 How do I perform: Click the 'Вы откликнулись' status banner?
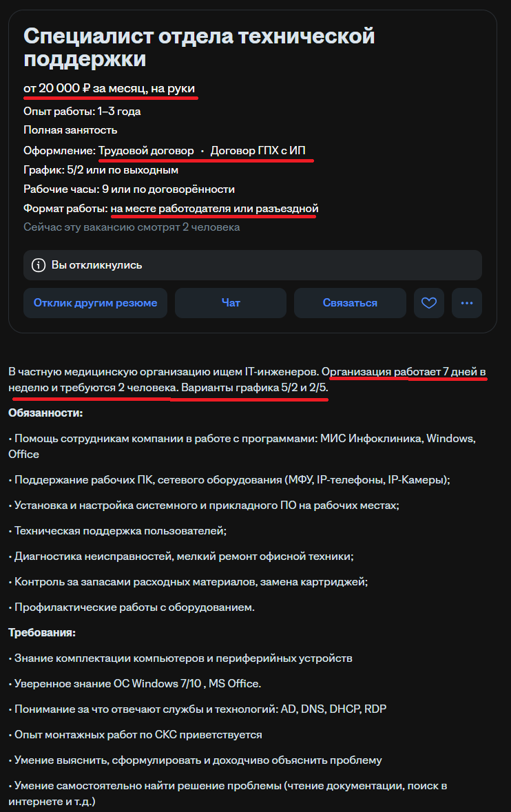point(97,264)
